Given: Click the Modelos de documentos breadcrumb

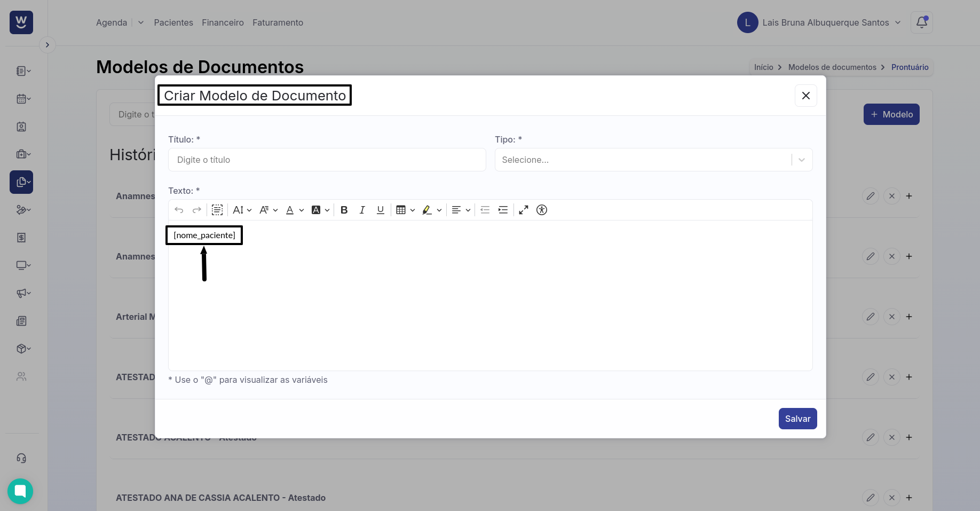Looking at the screenshot, I should pos(832,67).
